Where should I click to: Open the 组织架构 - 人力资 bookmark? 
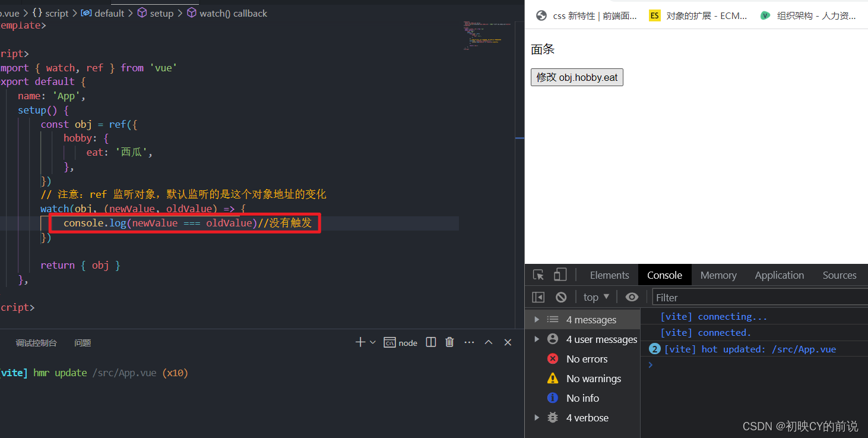[808, 16]
